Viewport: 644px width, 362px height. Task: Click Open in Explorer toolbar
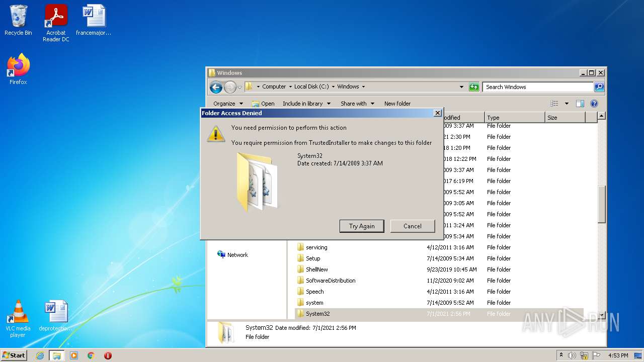263,104
